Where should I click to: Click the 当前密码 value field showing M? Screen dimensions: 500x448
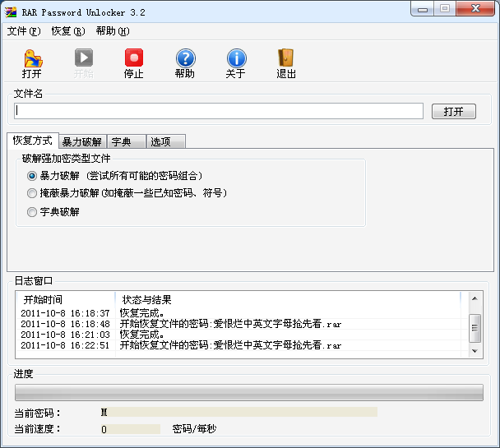coord(238,412)
